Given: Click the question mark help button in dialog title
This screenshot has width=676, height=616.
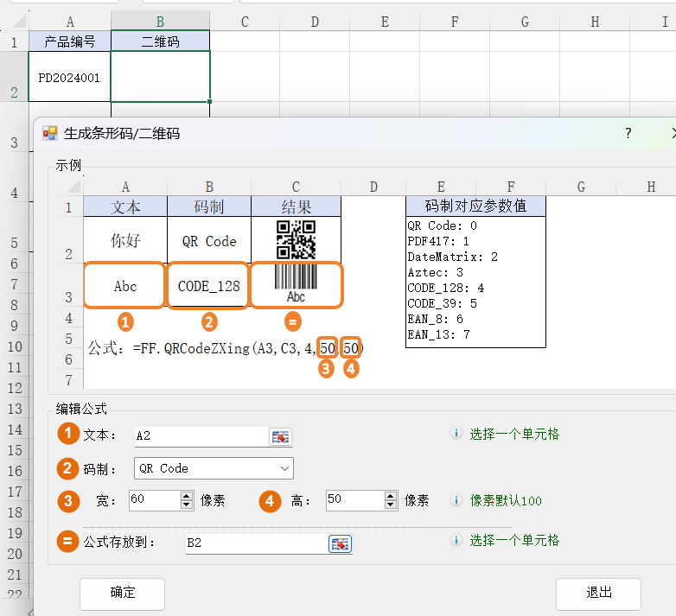Looking at the screenshot, I should 628,133.
